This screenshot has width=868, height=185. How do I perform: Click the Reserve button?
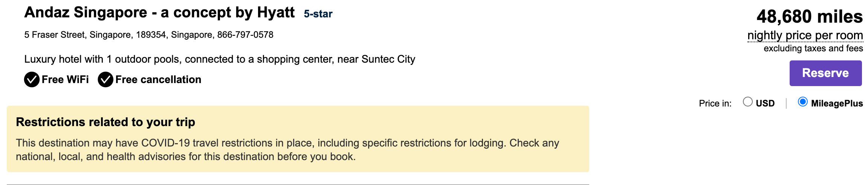(825, 73)
